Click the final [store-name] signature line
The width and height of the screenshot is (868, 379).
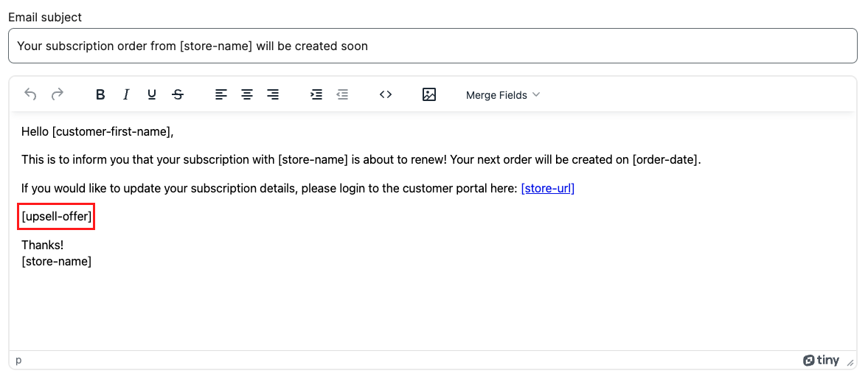[57, 261]
